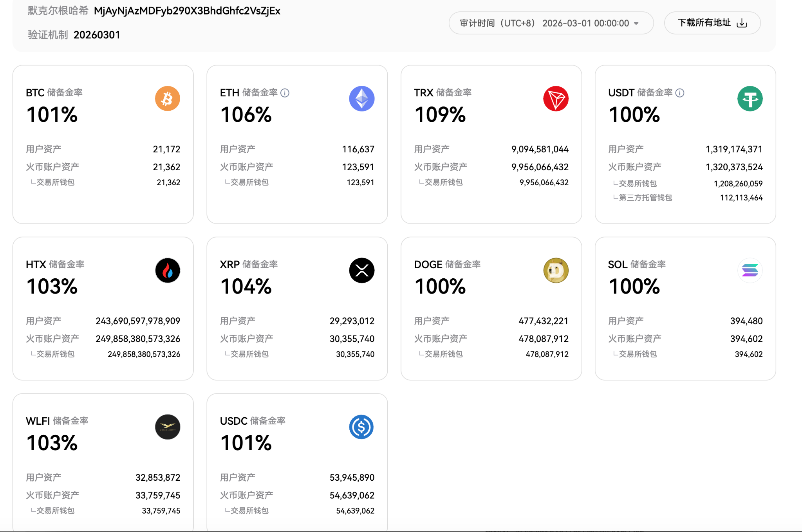Click the audit time dropdown arrow
This screenshot has height=532, width=802.
tap(637, 23)
